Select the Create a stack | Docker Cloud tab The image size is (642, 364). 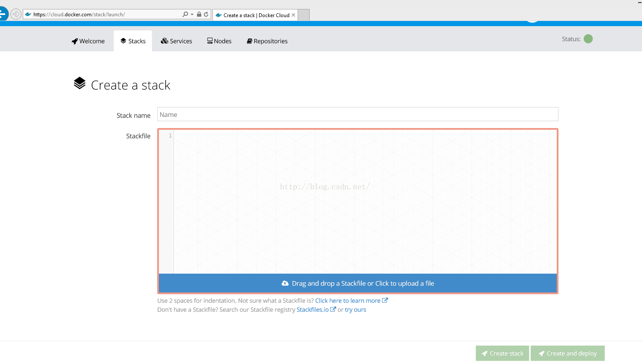pyautogui.click(x=255, y=15)
